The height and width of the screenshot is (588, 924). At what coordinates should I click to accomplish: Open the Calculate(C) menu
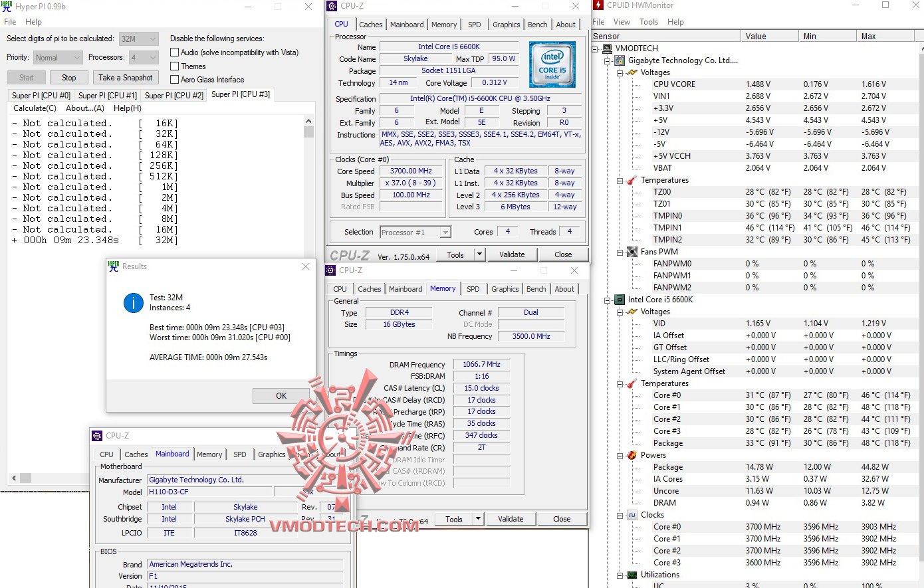coord(35,108)
